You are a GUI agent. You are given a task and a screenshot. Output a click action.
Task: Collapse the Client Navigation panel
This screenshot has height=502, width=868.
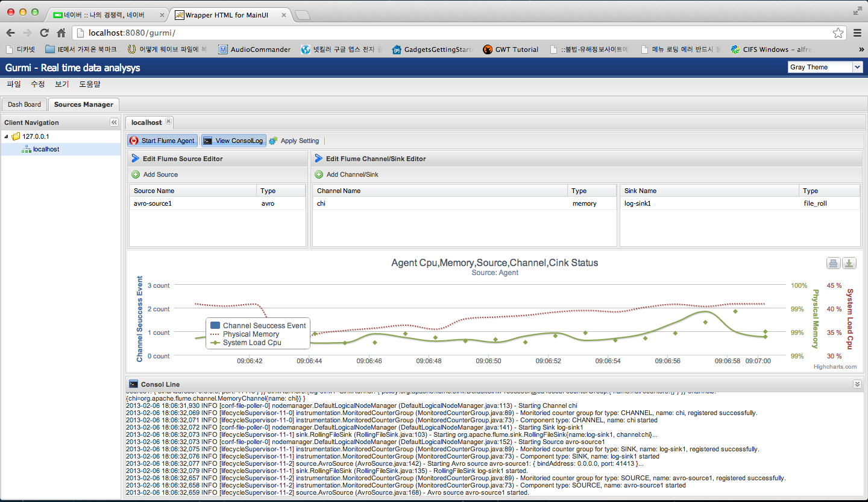point(114,122)
